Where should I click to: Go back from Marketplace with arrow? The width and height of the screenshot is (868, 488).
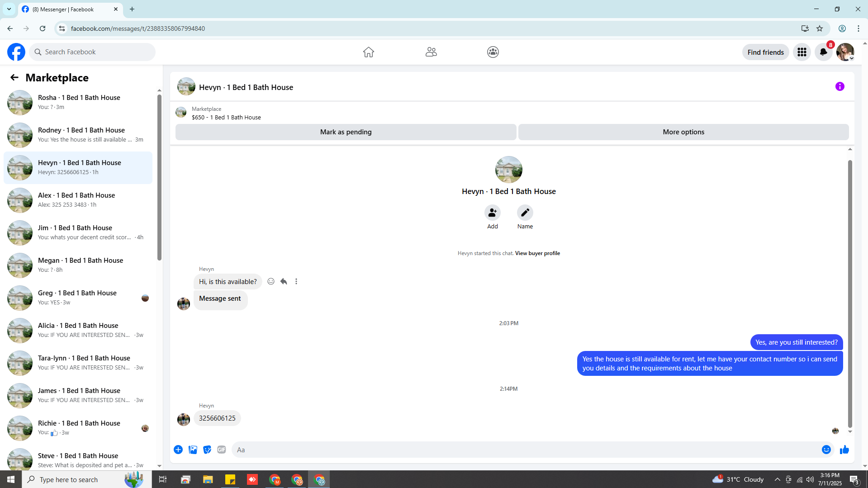[14, 78]
